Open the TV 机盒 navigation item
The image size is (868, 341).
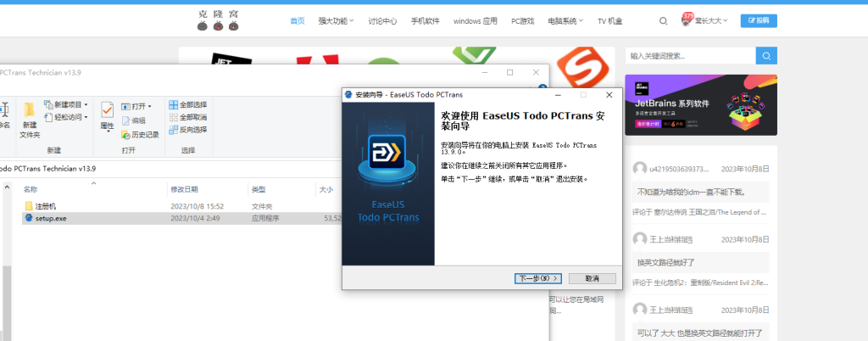[x=610, y=21]
